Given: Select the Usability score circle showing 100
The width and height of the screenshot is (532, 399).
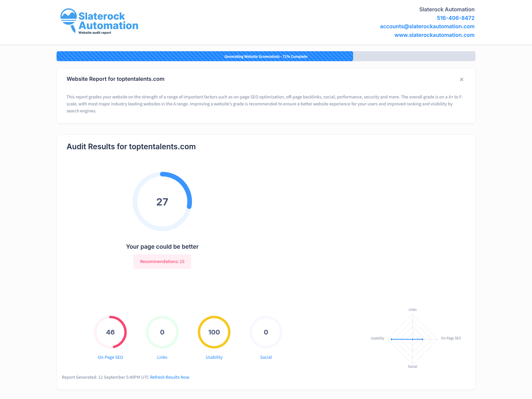Looking at the screenshot, I should click(x=214, y=332).
